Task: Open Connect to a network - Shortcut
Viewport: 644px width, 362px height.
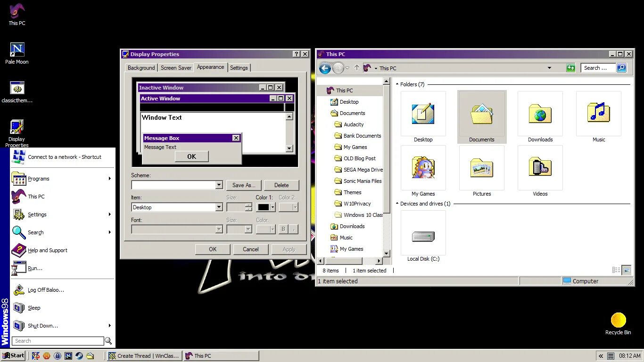Action: coord(63,157)
